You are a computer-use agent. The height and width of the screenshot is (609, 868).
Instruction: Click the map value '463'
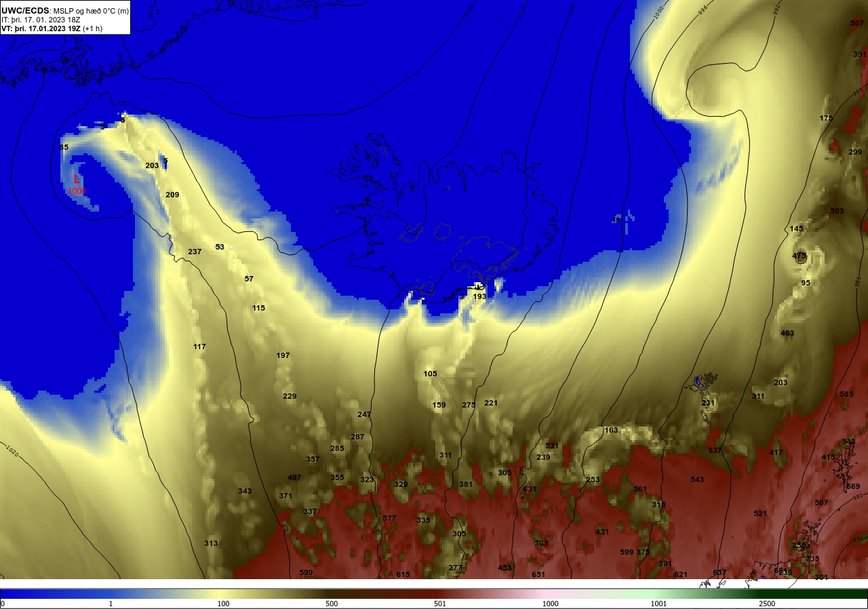coord(787,333)
